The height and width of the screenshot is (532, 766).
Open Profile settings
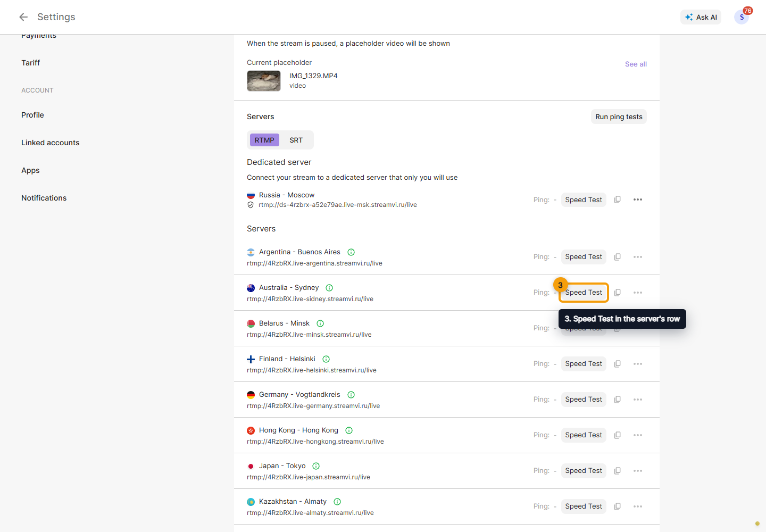(33, 115)
